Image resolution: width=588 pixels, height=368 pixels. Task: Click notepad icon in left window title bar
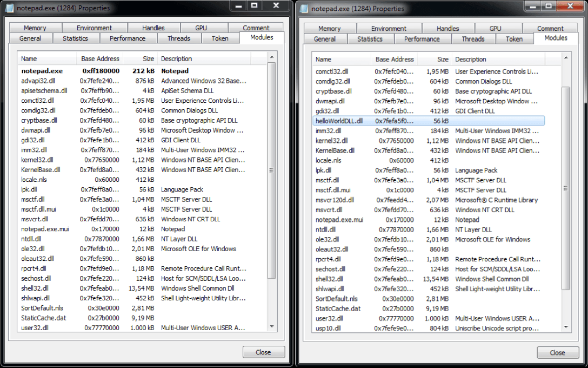click(10, 8)
